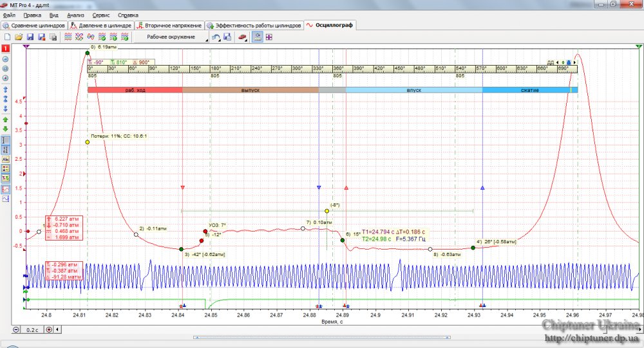Click the впуск light blue phase bar
Image resolution: width=644 pixels, height=348 pixels.
click(414, 90)
